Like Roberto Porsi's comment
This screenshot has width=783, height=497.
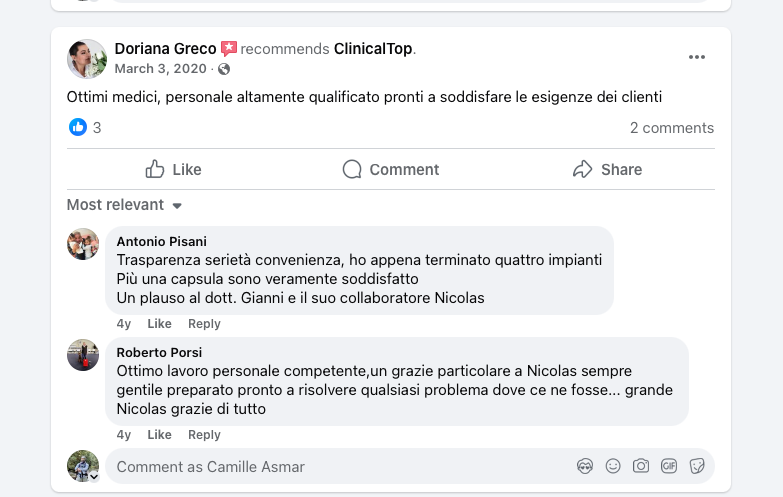[159, 435]
